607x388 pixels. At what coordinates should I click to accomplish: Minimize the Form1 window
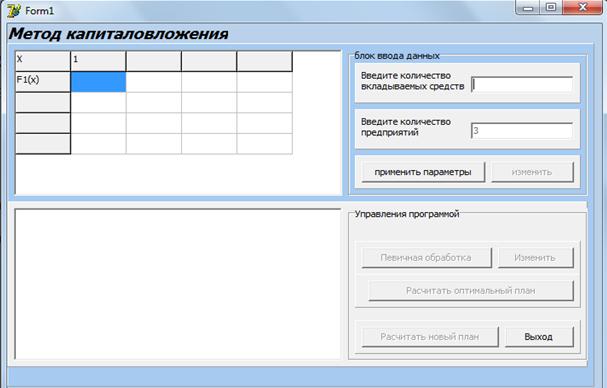coord(528,7)
